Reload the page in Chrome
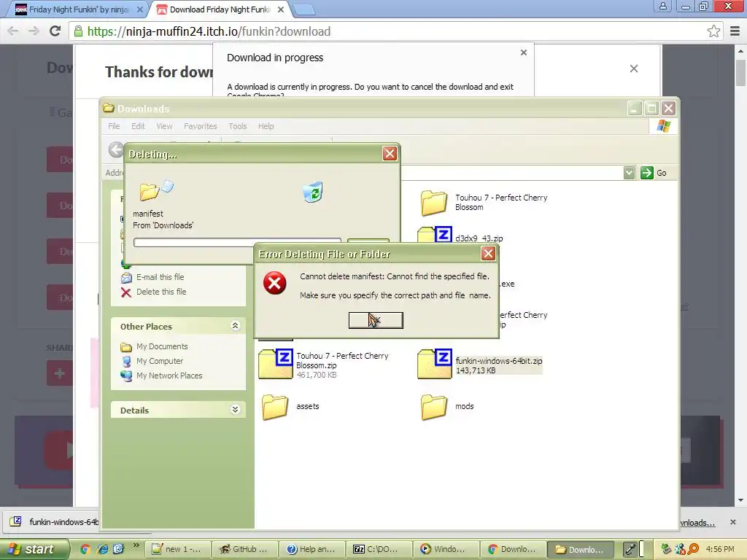The height and width of the screenshot is (560, 747). (55, 31)
